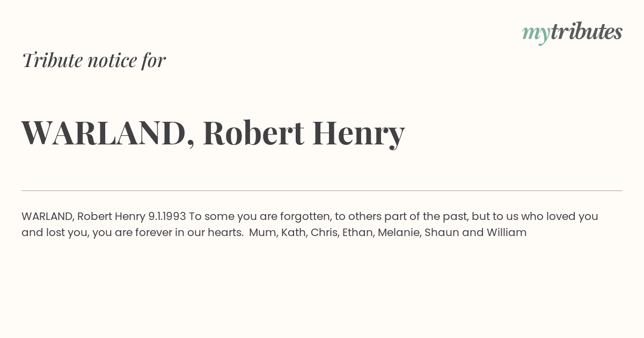Click the name 'Ethan,' in the signature
This screenshot has height=338, width=644.
358,232
